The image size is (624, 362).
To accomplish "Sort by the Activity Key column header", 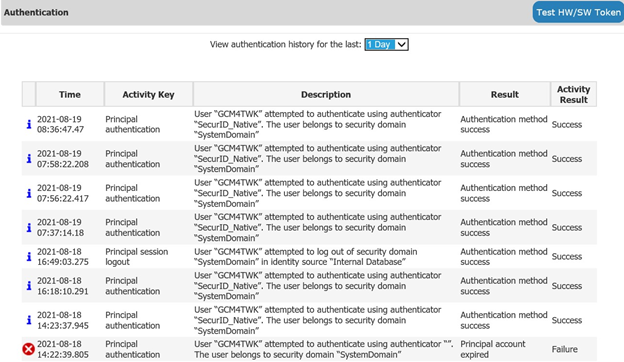I will 148,94.
